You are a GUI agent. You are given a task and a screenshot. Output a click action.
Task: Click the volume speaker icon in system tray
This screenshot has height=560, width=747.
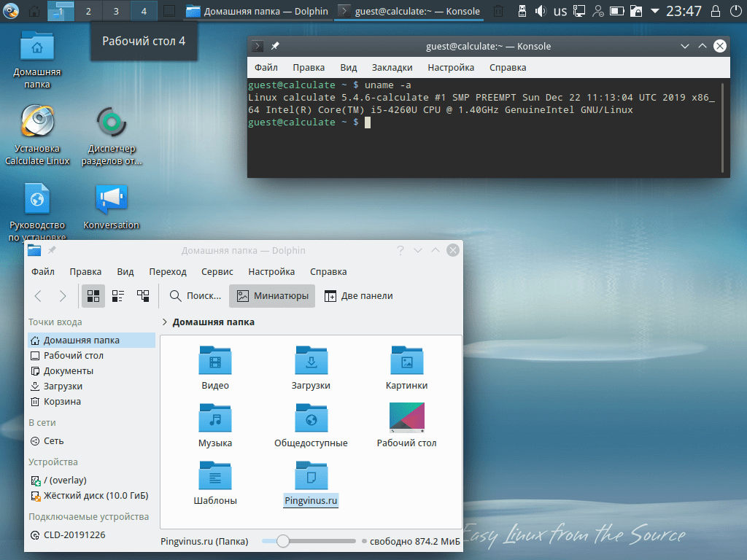click(541, 11)
